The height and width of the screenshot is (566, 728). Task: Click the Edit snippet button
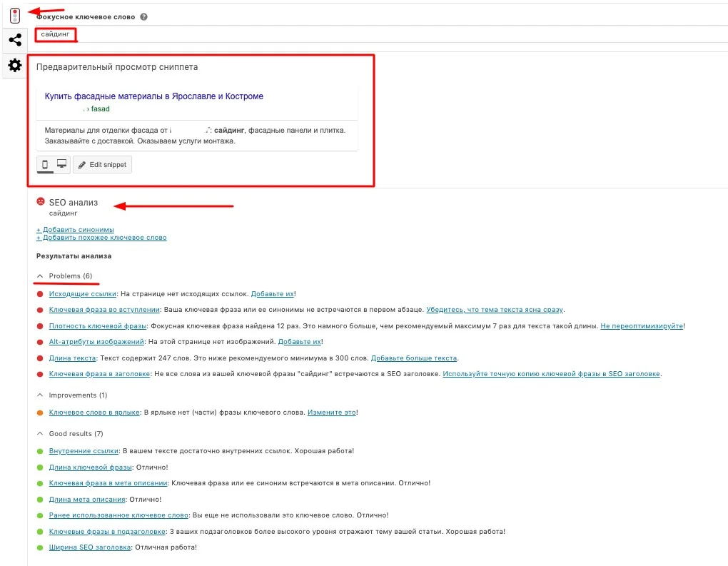(x=102, y=164)
